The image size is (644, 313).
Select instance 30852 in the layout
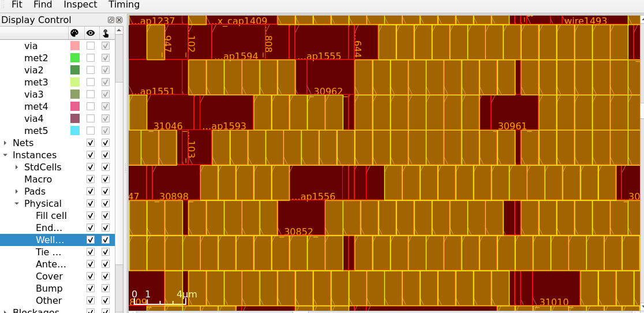click(x=301, y=218)
